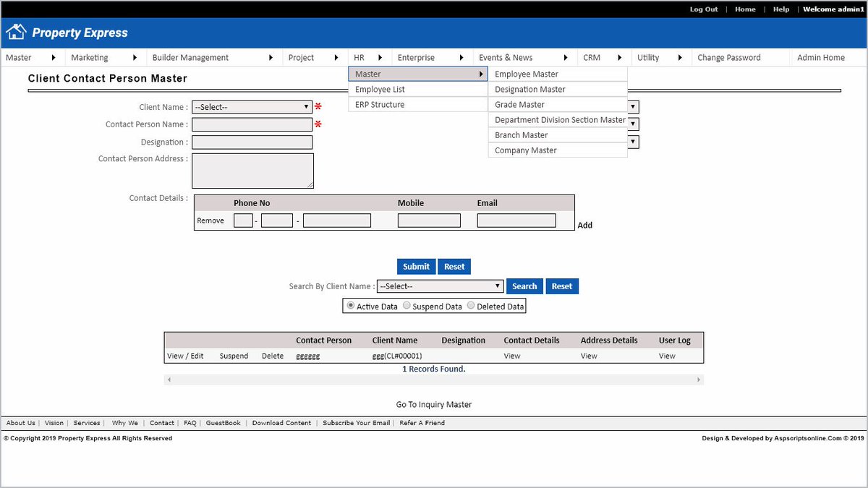
Task: Open FAQ footer link
Action: (190, 423)
